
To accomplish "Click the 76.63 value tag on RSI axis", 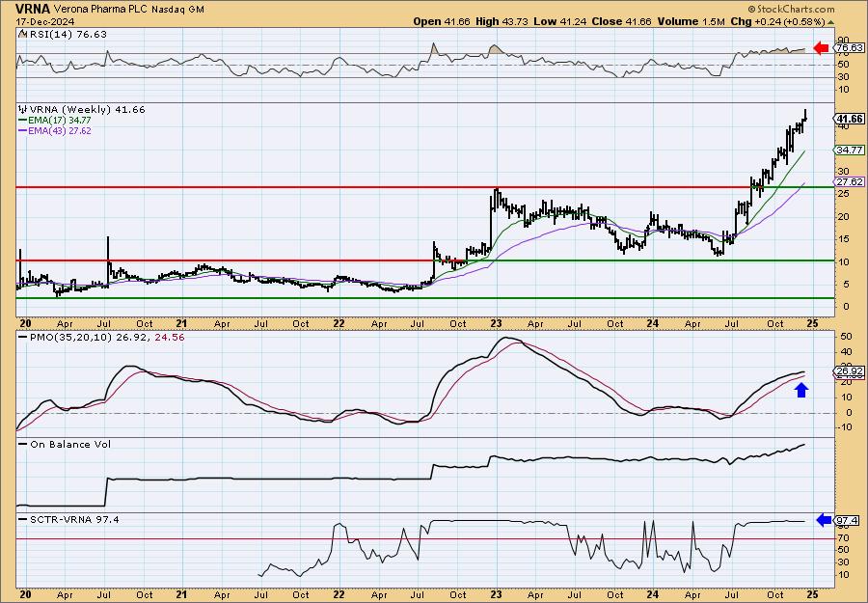I will [850, 48].
